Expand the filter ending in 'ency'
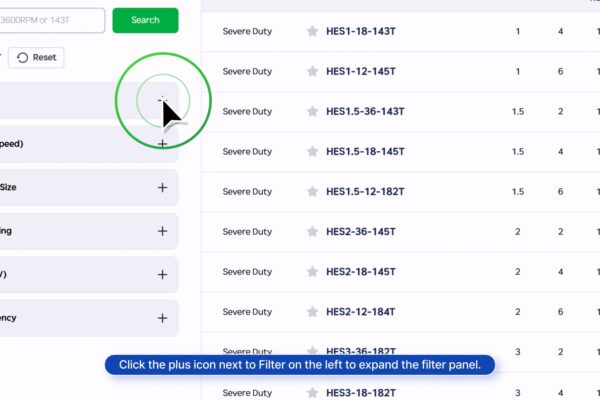The image size is (600, 400). tap(162, 318)
